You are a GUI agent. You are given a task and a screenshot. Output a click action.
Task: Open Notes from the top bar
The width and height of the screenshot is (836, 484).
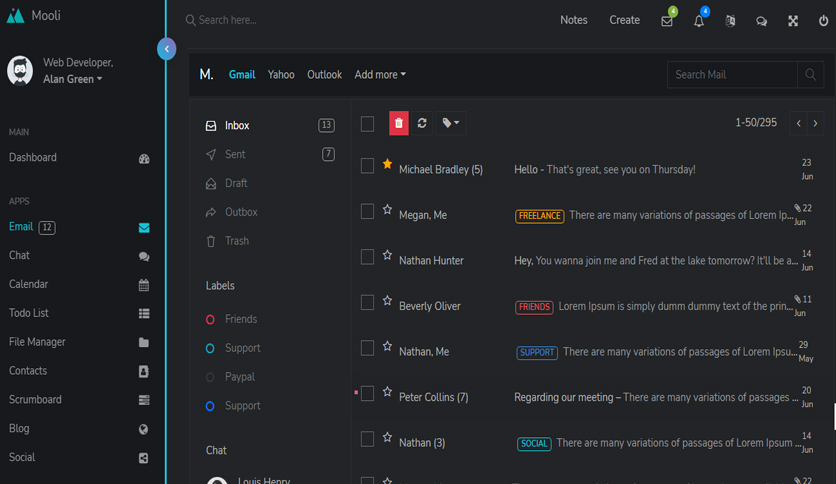pyautogui.click(x=574, y=20)
